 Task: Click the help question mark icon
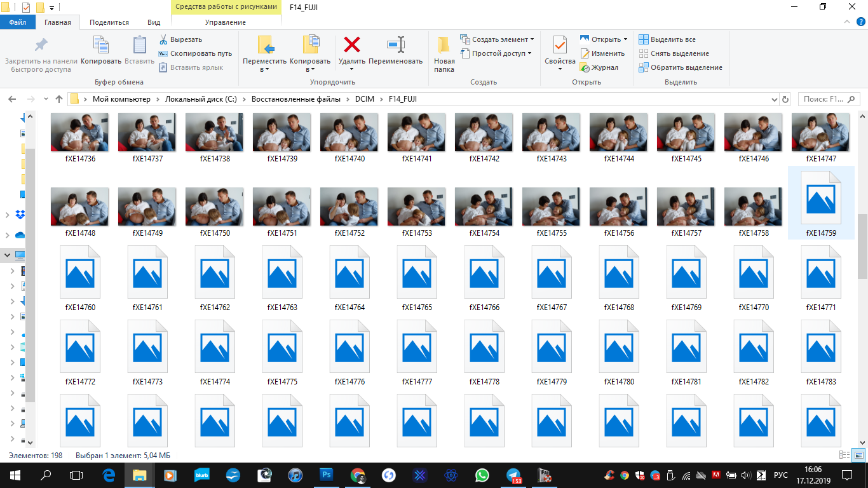pos(861,22)
